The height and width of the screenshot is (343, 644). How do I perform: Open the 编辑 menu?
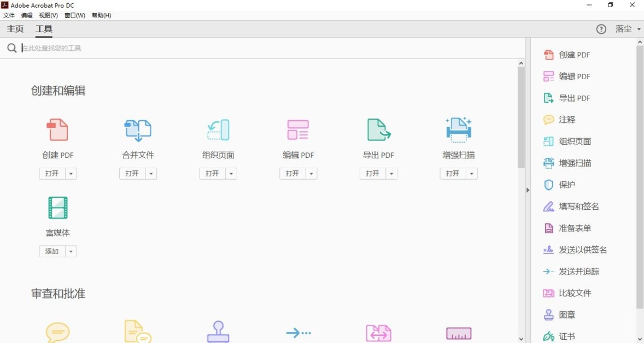pos(27,15)
